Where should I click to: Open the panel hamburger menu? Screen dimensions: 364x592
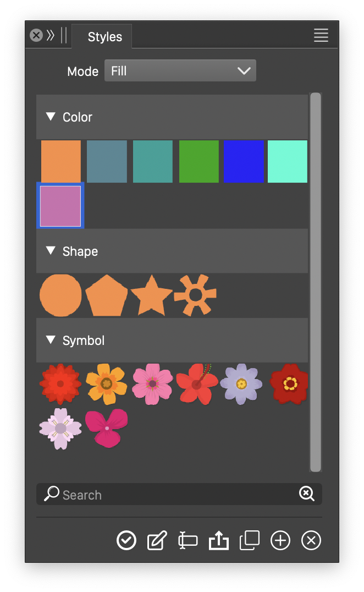pyautogui.click(x=321, y=36)
